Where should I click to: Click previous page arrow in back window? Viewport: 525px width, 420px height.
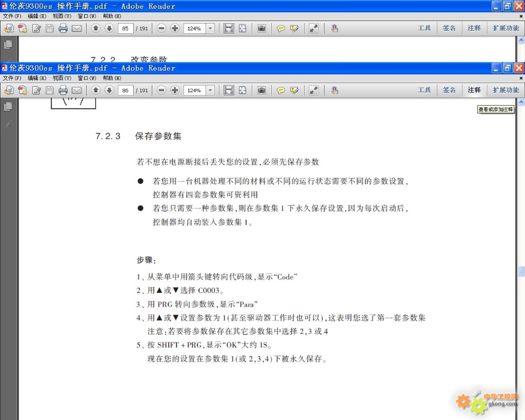point(96,28)
